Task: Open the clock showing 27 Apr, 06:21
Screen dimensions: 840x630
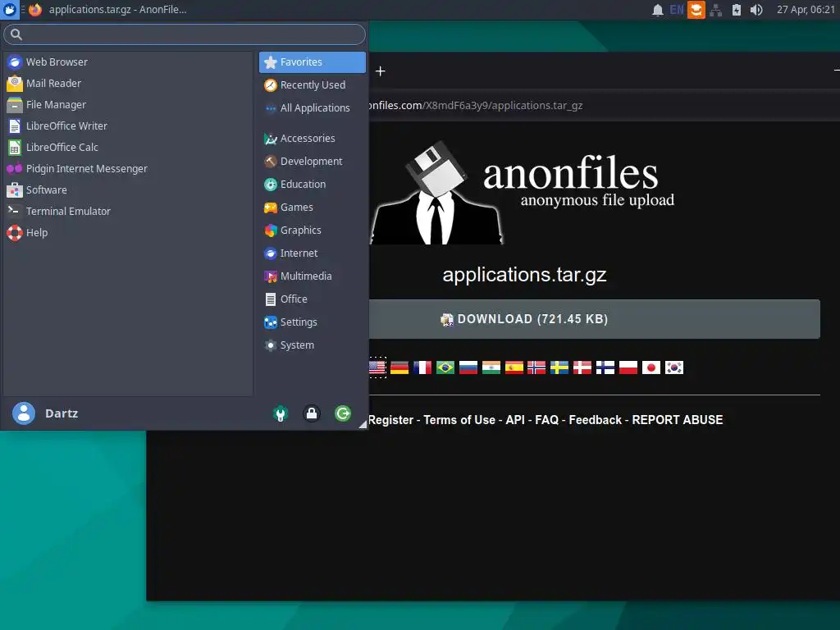Action: [x=806, y=10]
